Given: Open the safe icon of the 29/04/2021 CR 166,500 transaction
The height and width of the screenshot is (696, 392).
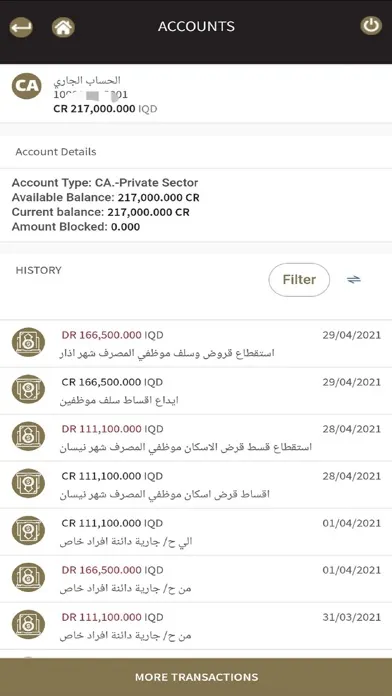Looking at the screenshot, I should [x=28, y=390].
